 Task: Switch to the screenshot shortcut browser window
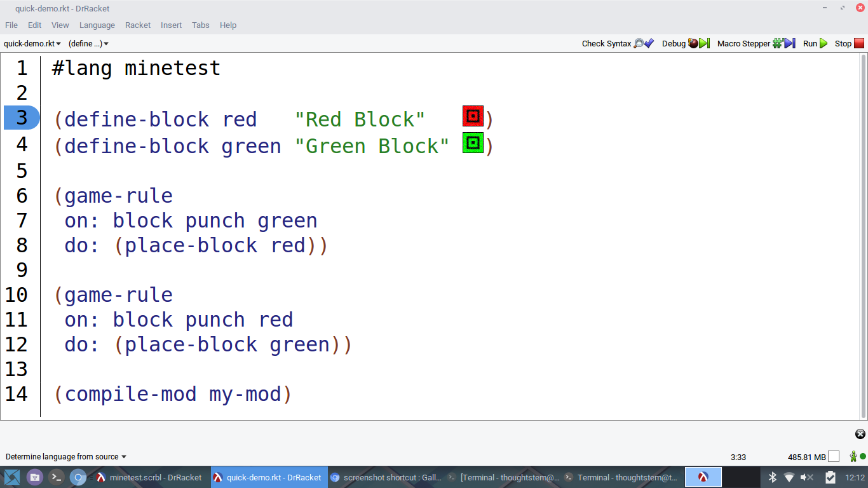[x=386, y=477]
